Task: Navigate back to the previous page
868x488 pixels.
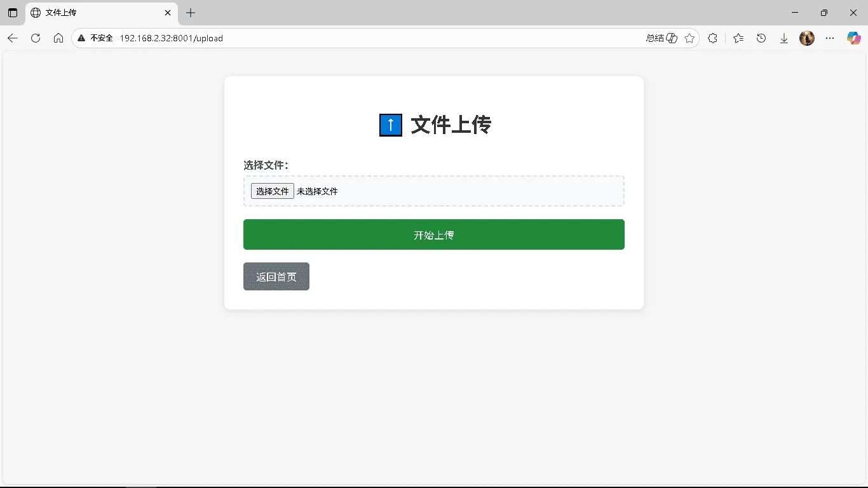Action: click(x=13, y=38)
